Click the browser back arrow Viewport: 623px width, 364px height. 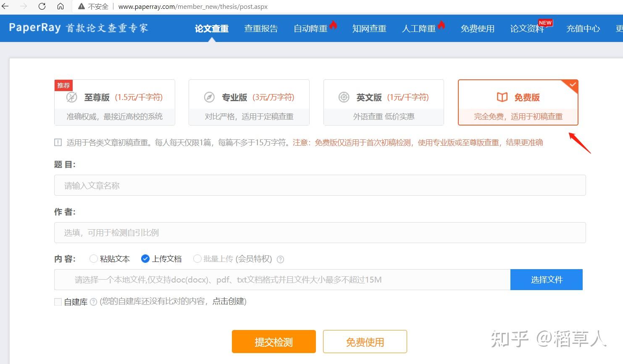coord(5,6)
